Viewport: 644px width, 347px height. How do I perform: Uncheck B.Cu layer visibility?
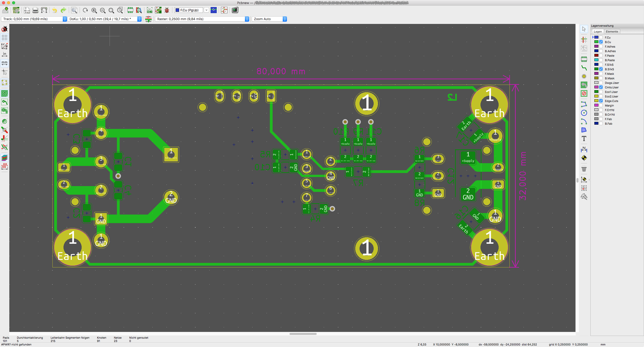[601, 42]
